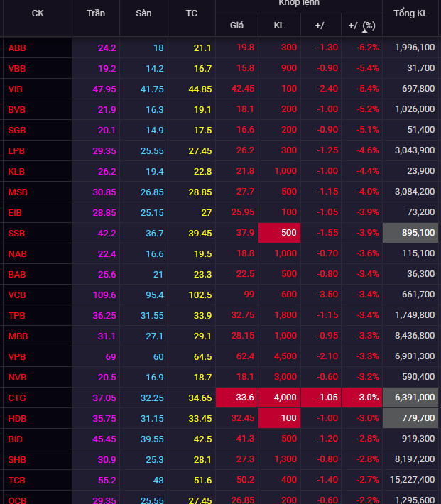The height and width of the screenshot is (504, 441).
Task: Select the MSB ticker
Action: pos(18,192)
